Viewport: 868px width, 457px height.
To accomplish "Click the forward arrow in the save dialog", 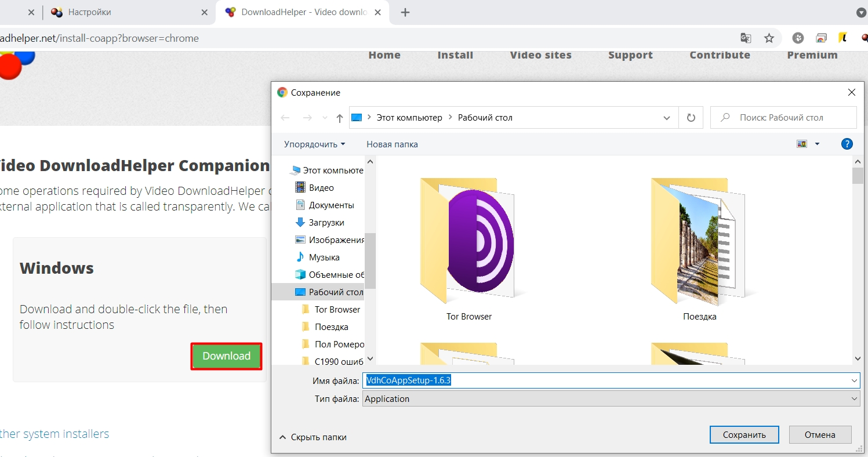I will [307, 118].
